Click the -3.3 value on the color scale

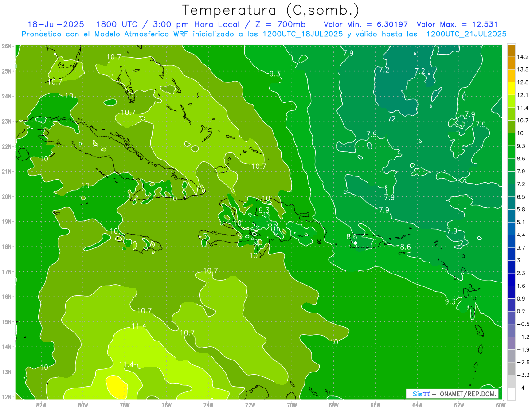523,375
